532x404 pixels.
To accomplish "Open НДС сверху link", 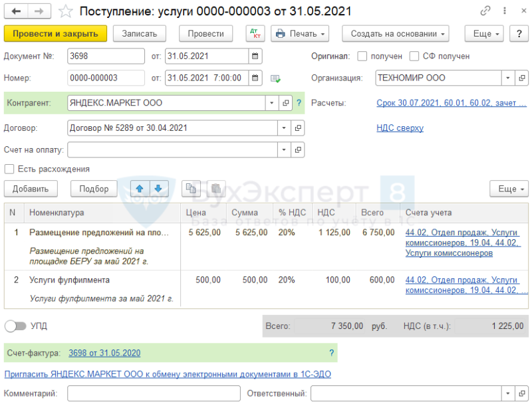I will [400, 128].
